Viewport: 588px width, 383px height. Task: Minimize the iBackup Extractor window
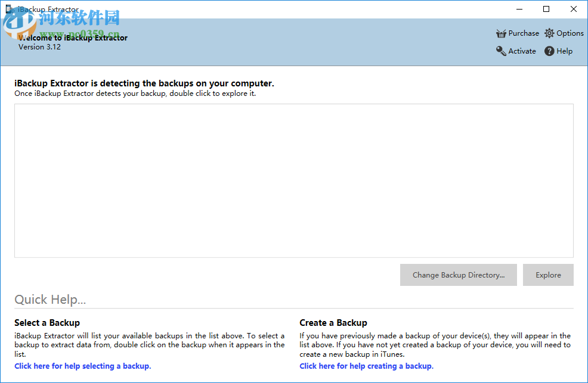(x=519, y=9)
